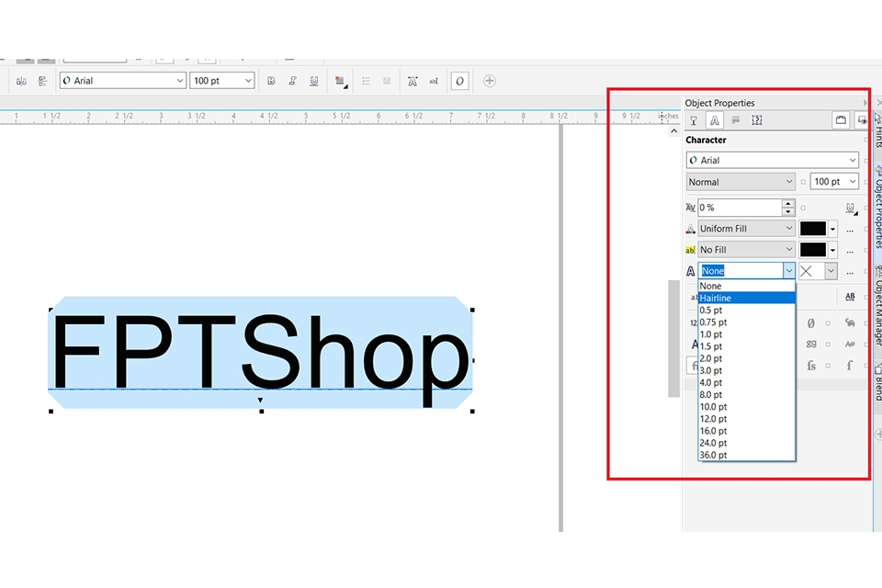Click the black background fill color swatch
This screenshot has width=882, height=588.
pos(813,249)
